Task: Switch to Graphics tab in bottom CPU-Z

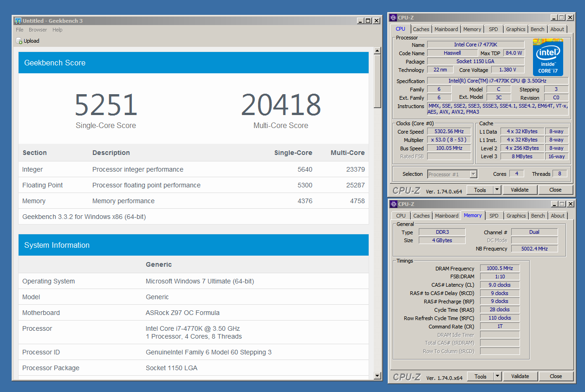Action: click(516, 216)
